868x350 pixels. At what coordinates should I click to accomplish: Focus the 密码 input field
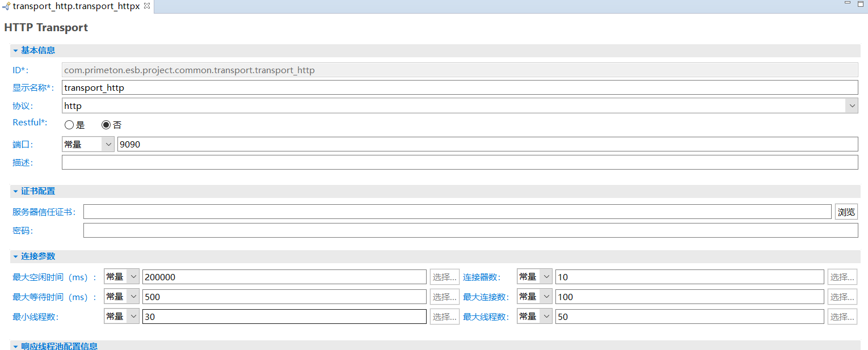tap(470, 231)
